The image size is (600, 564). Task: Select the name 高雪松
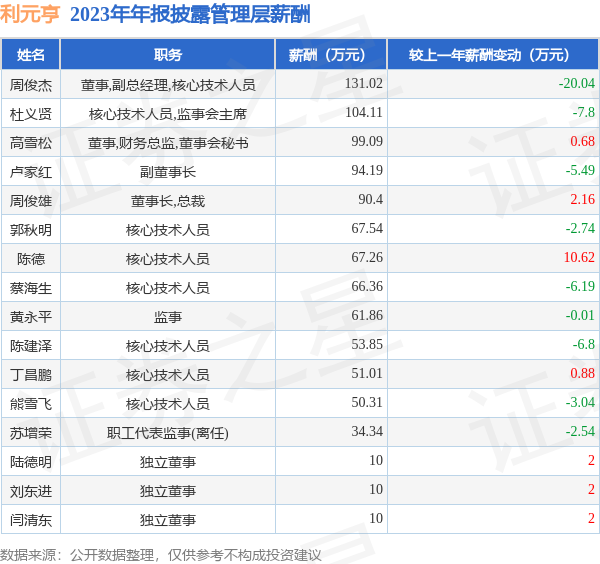(x=31, y=143)
